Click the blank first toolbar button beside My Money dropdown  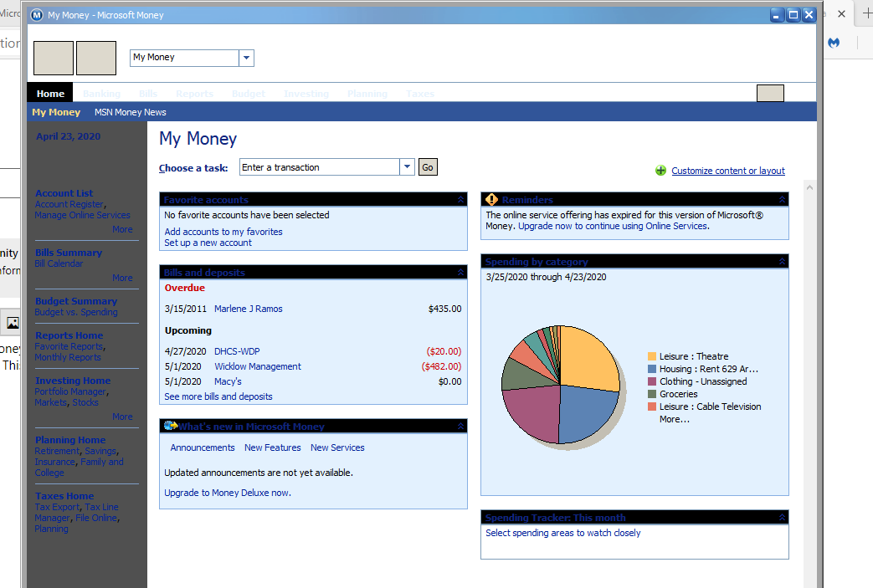[x=54, y=58]
